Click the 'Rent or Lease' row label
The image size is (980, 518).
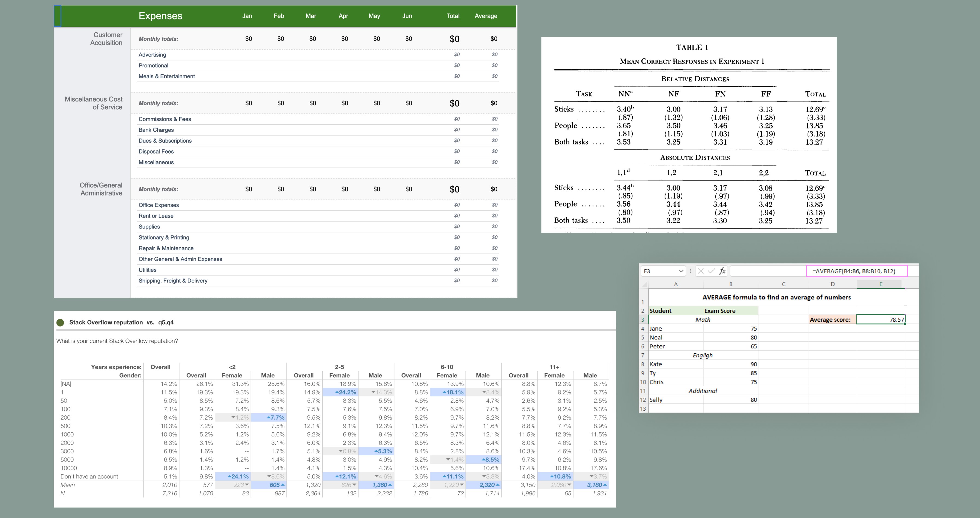click(x=156, y=216)
